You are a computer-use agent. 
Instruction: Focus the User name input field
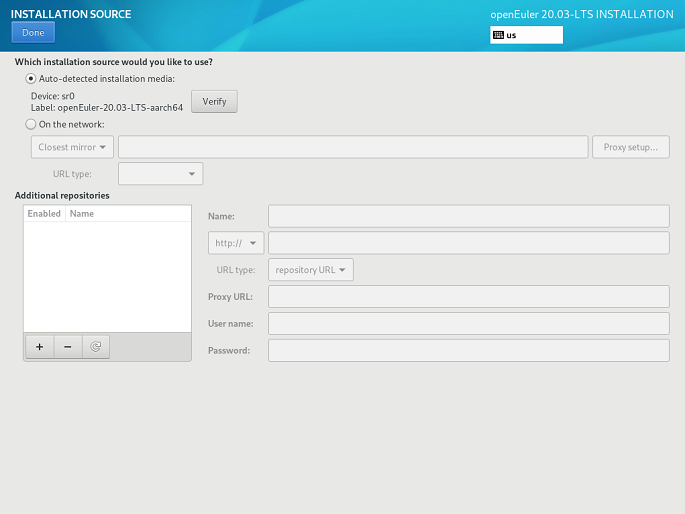[x=468, y=323]
